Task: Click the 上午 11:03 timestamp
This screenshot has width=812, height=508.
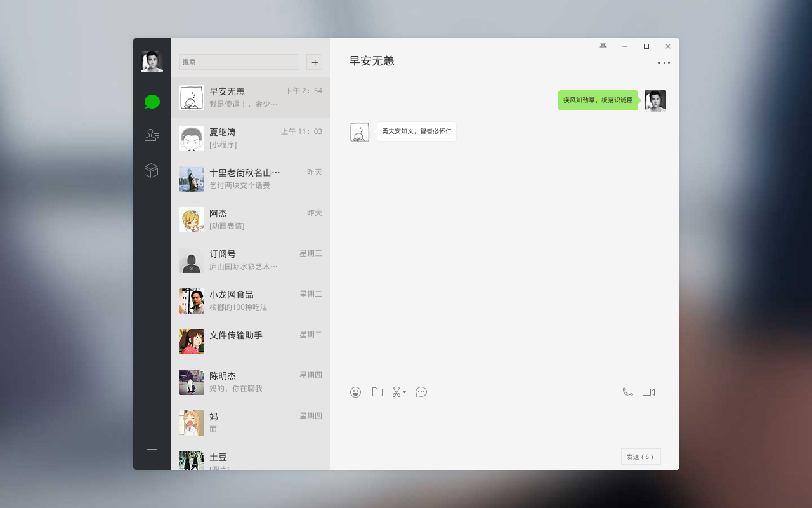Action: (301, 131)
